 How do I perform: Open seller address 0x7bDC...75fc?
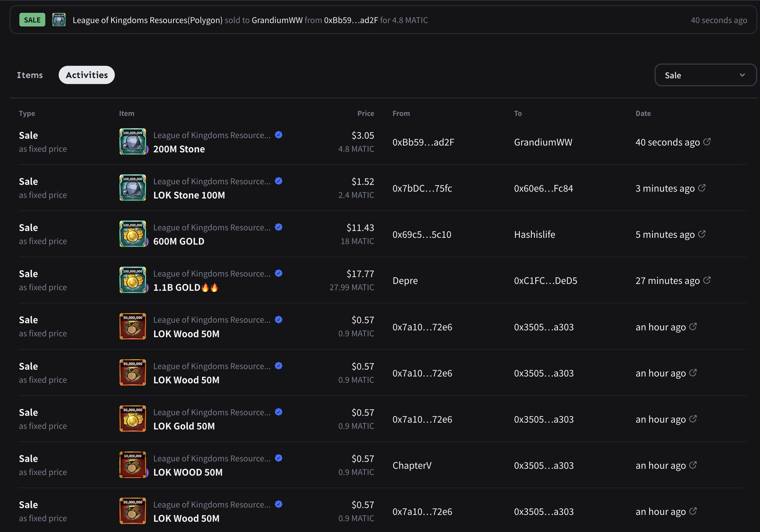pyautogui.click(x=422, y=188)
